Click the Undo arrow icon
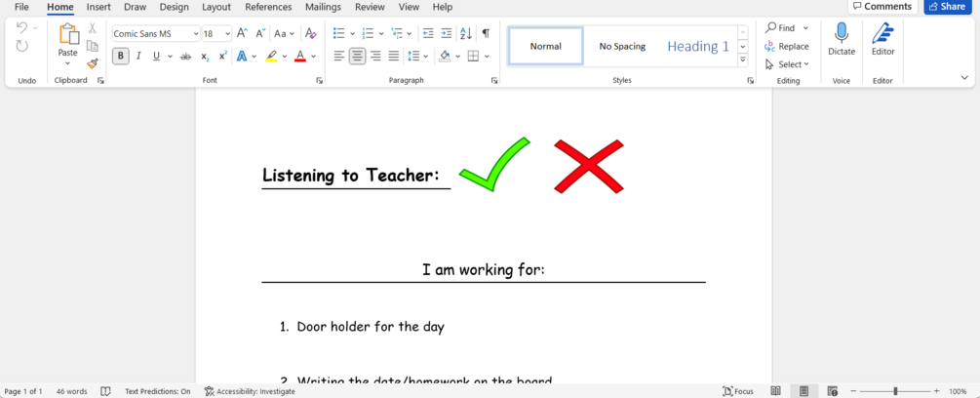This screenshot has height=398, width=980. coord(21,27)
